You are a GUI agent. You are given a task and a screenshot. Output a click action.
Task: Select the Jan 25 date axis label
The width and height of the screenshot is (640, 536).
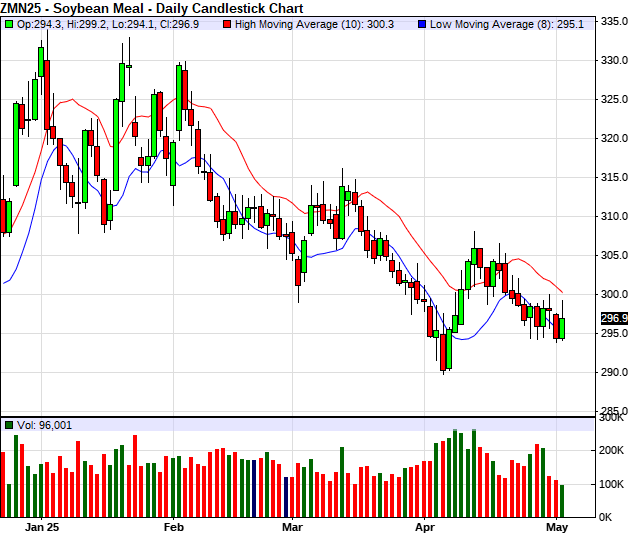(x=42, y=525)
